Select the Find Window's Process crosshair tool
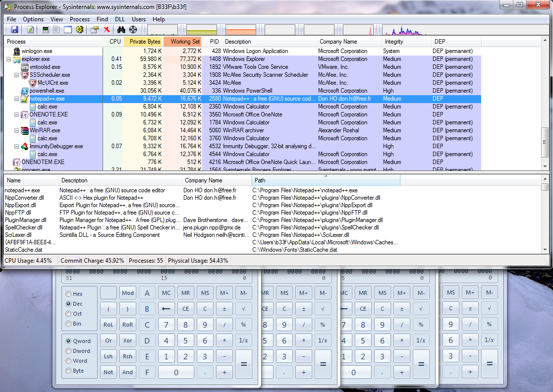The height and width of the screenshot is (392, 553). pyautogui.click(x=132, y=30)
